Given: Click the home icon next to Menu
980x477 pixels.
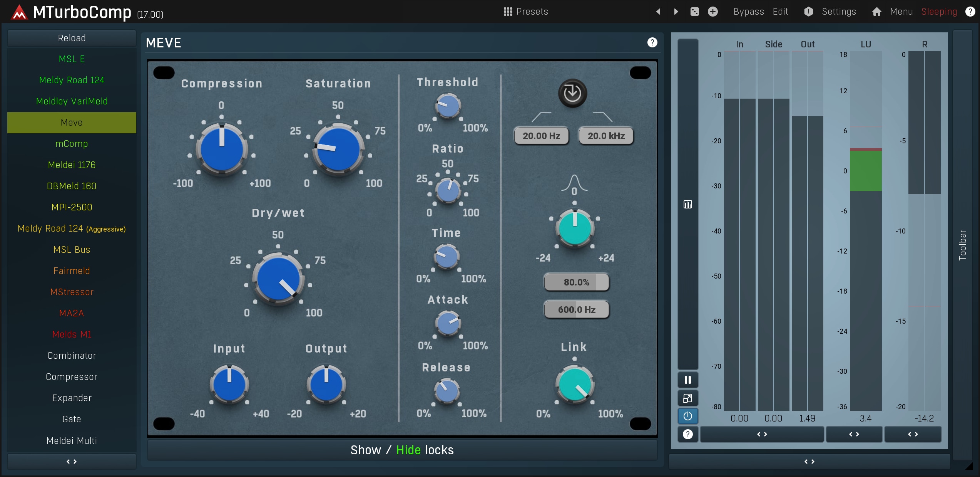Looking at the screenshot, I should [x=876, y=12].
